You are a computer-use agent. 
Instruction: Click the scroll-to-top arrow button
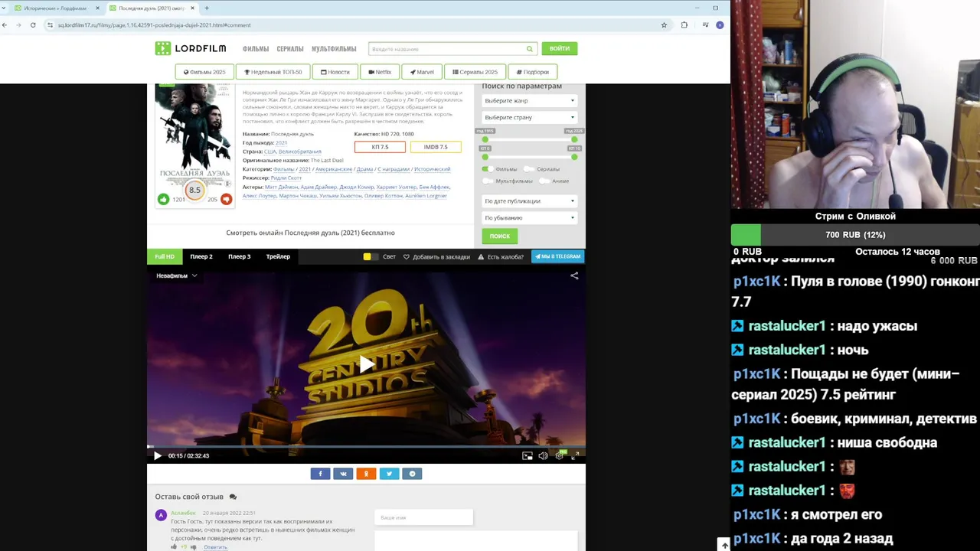724,545
